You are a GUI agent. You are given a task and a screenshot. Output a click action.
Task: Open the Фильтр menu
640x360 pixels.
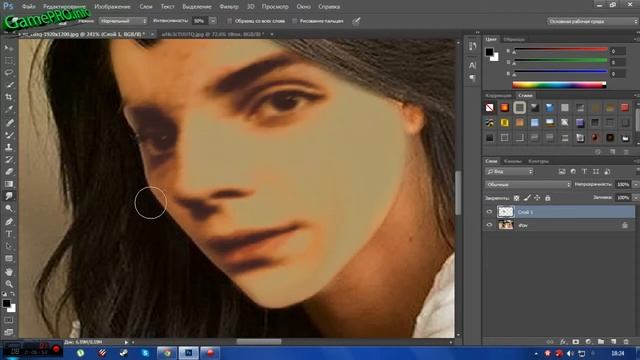coord(229,7)
